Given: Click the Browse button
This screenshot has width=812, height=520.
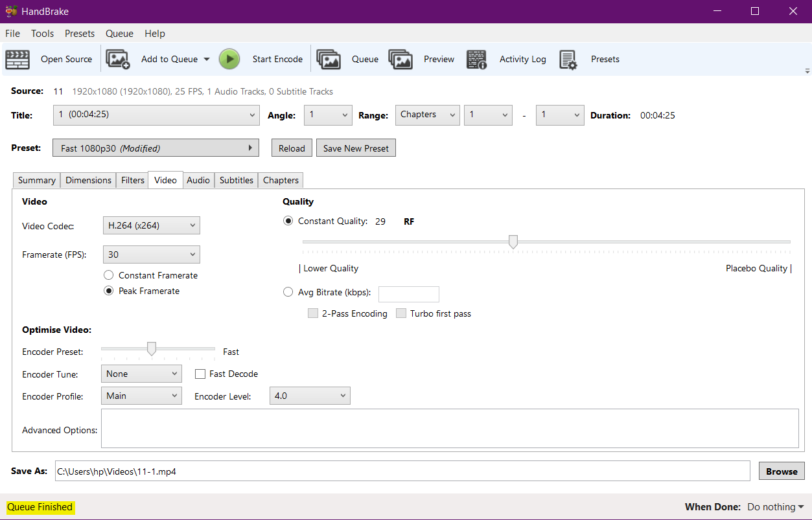Looking at the screenshot, I should [782, 471].
